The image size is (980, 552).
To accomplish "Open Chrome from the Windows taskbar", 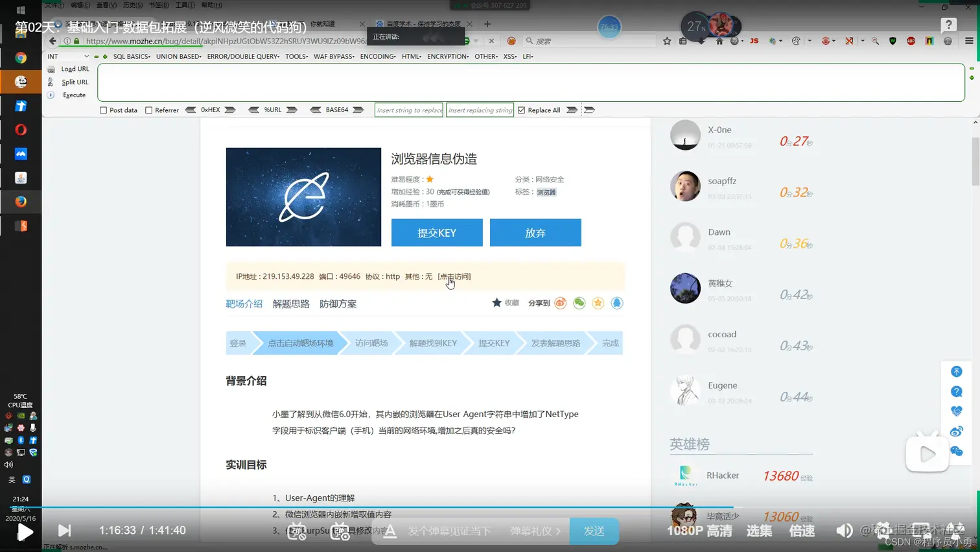I will [21, 58].
